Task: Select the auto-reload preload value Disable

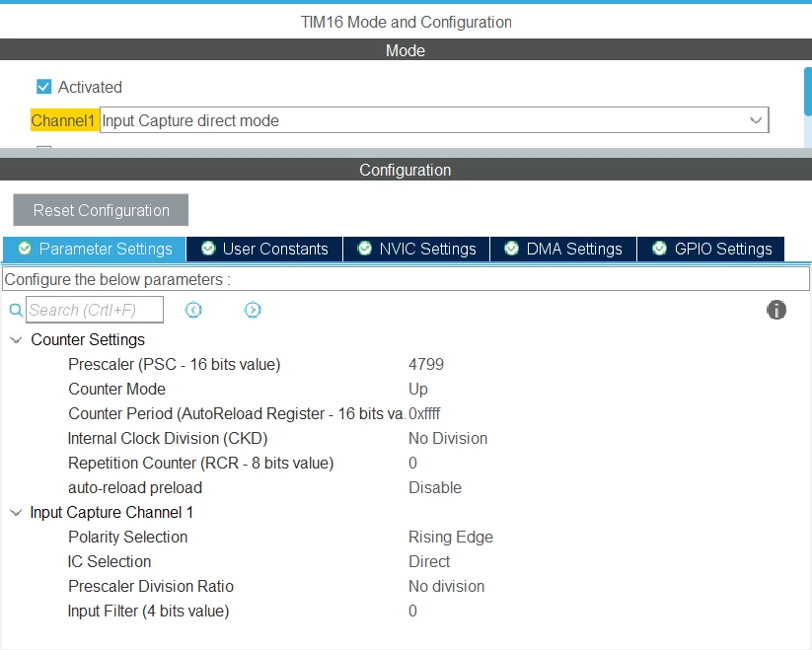Action: pos(435,487)
